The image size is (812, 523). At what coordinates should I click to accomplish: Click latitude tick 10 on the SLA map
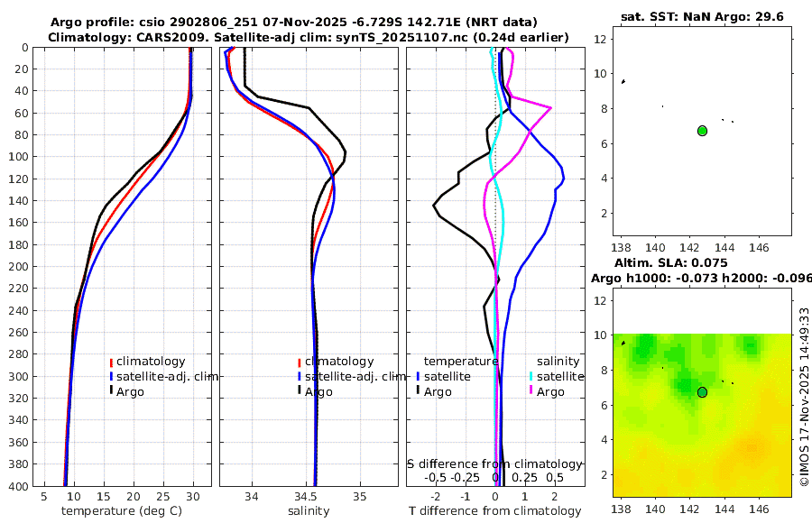pyautogui.click(x=600, y=335)
